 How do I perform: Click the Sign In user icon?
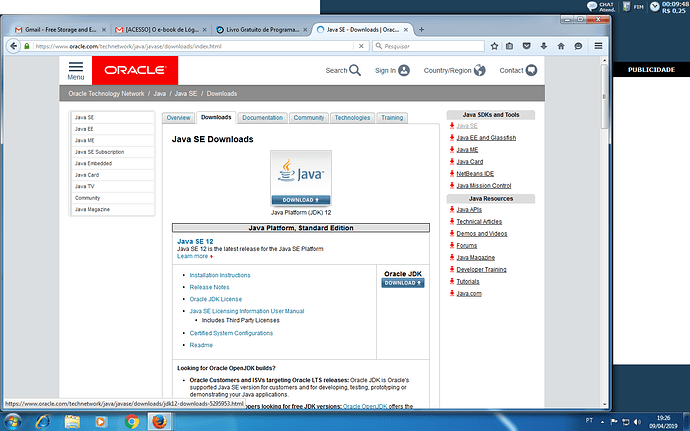[x=404, y=70]
